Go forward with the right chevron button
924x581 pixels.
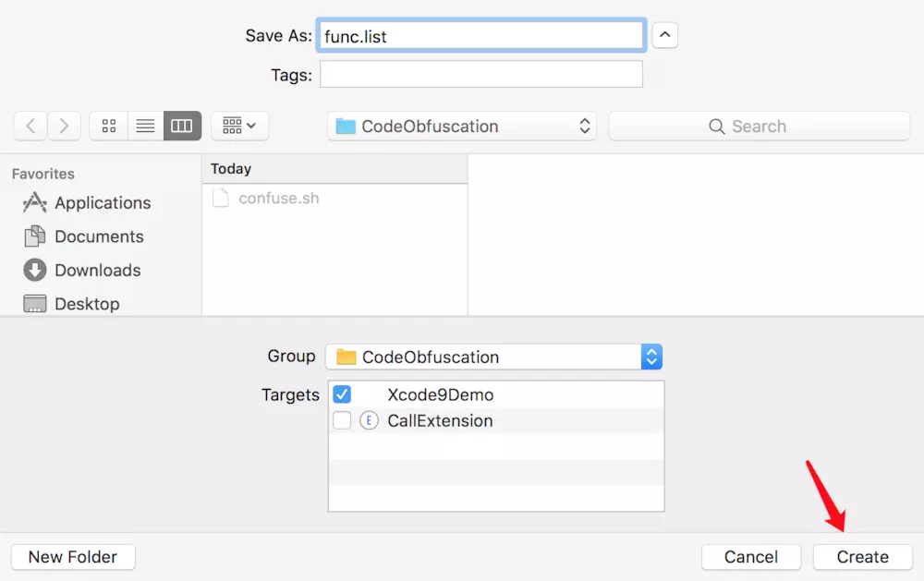(x=65, y=126)
